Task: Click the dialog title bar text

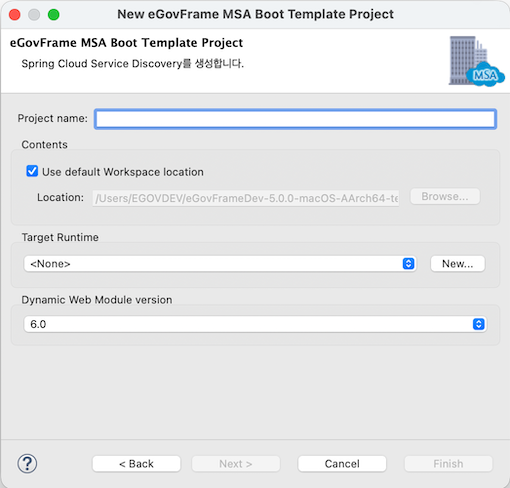Action: [255, 14]
